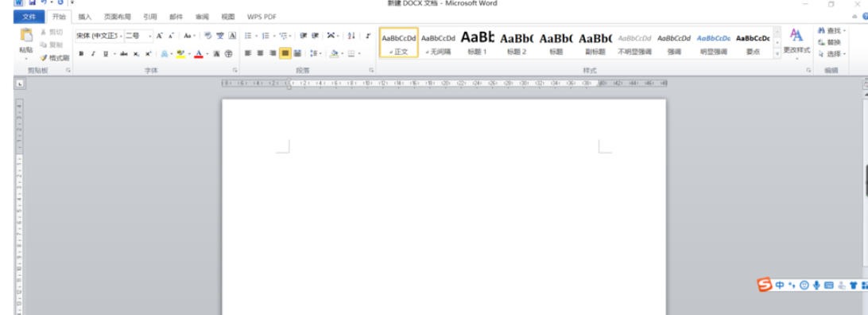This screenshot has width=868, height=315.
Task: Click the Increase Indent icon
Action: coord(315,36)
